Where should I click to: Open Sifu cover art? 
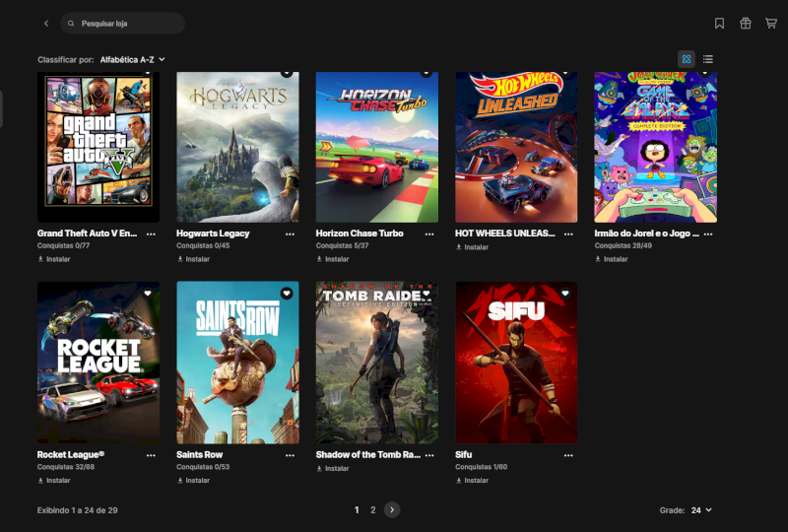[x=516, y=363]
